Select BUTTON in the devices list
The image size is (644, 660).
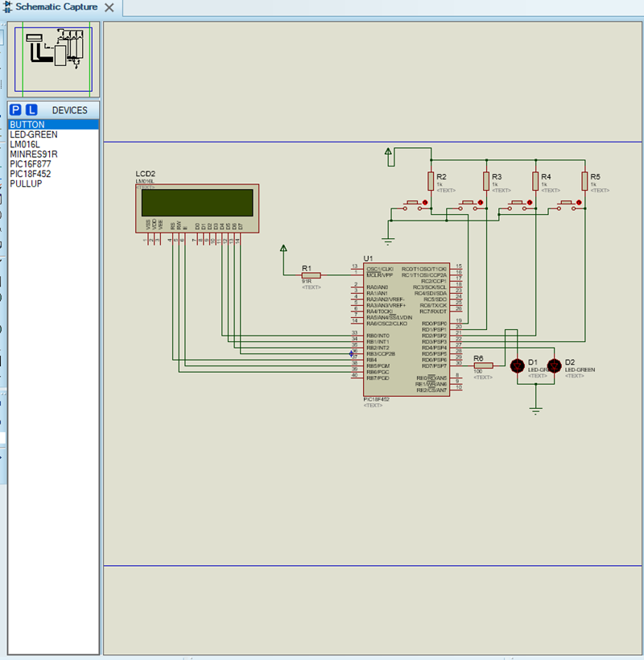pyautogui.click(x=27, y=125)
